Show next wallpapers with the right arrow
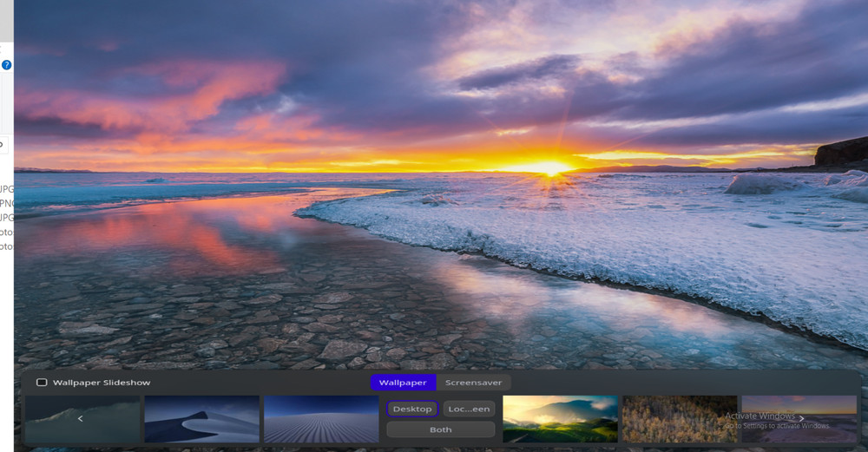This screenshot has width=868, height=452. pos(801,419)
